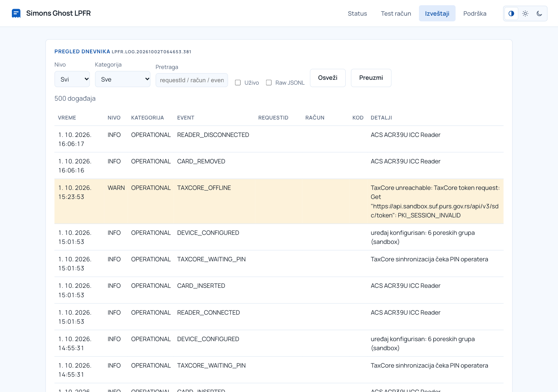Select the light theme sun icon
Screen dimensions: 558x392
coord(525,14)
